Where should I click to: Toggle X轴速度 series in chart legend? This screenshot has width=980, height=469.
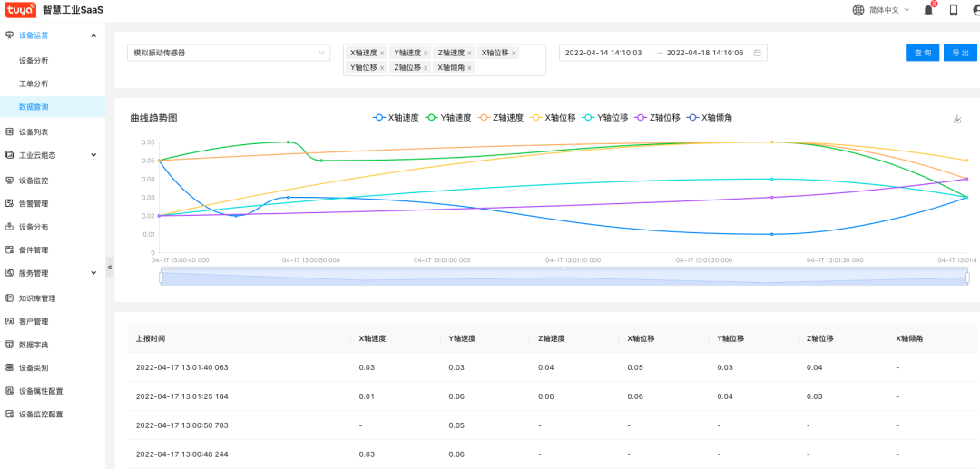tap(397, 118)
